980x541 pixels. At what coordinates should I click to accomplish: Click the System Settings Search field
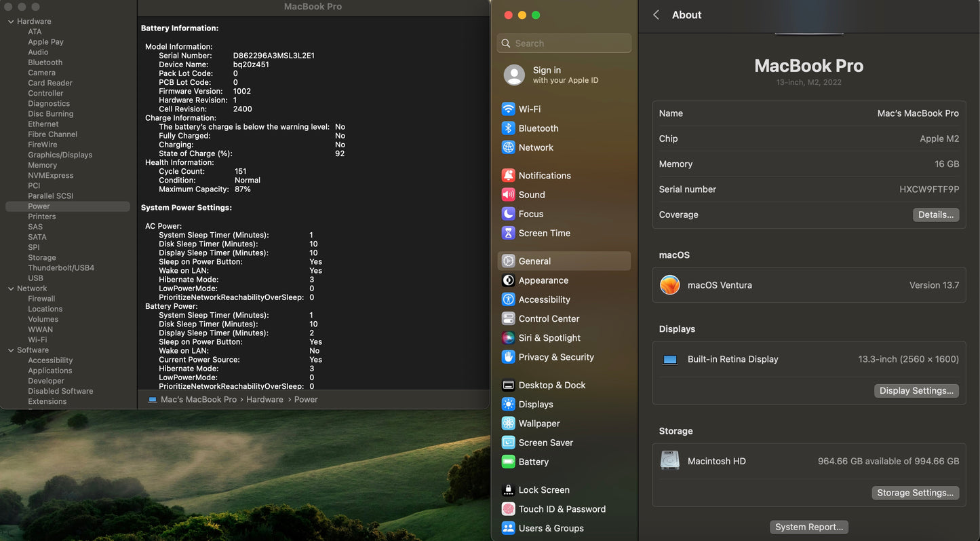pyautogui.click(x=564, y=43)
